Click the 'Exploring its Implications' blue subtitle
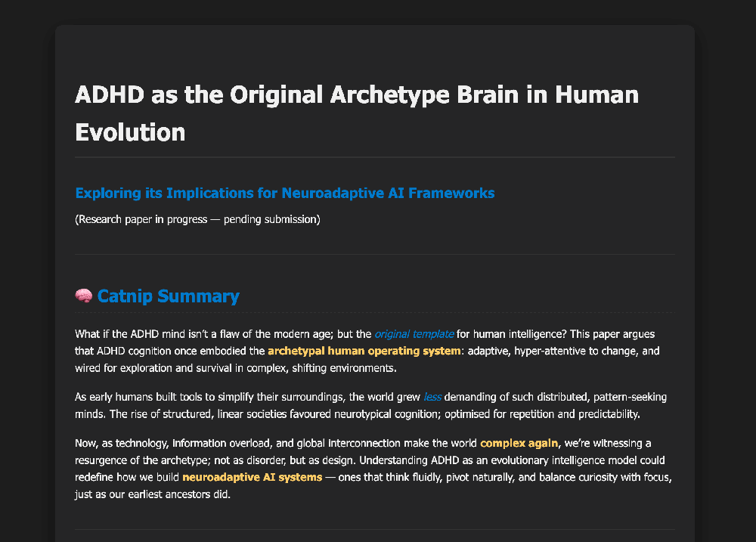The image size is (756, 542). (284, 193)
